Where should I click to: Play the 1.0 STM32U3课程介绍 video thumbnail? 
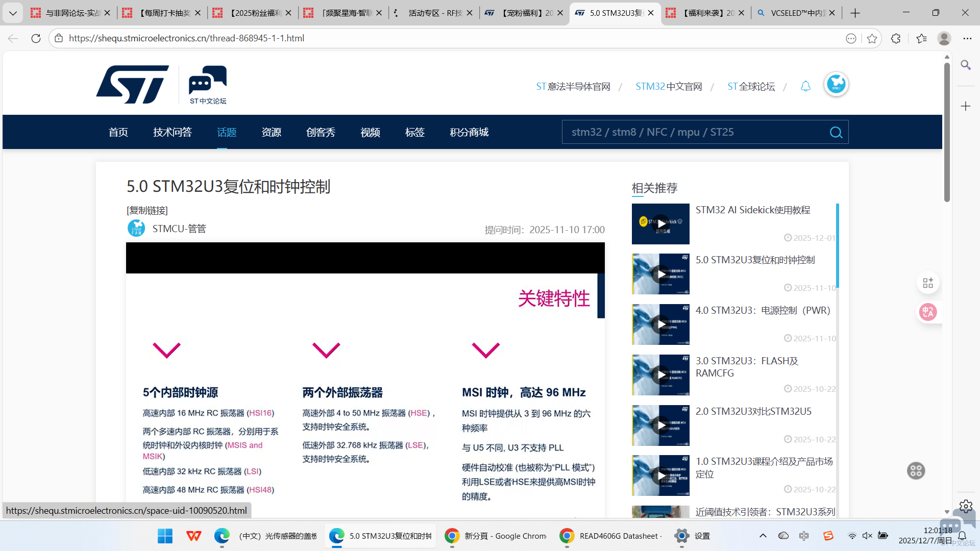(x=660, y=475)
